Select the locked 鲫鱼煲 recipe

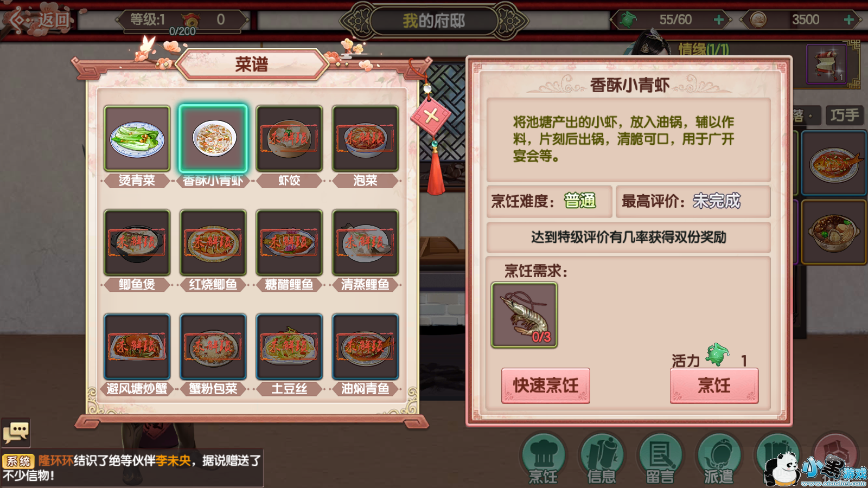(x=137, y=243)
